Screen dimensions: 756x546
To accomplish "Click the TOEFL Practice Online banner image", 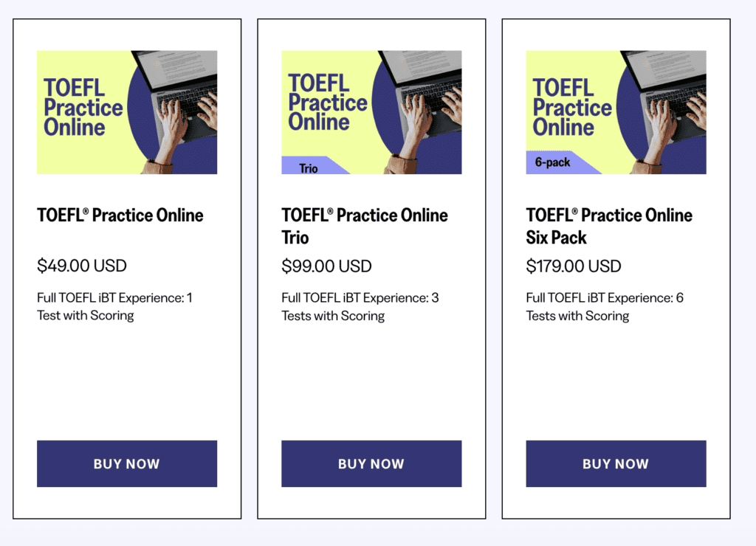I will pyautogui.click(x=126, y=111).
